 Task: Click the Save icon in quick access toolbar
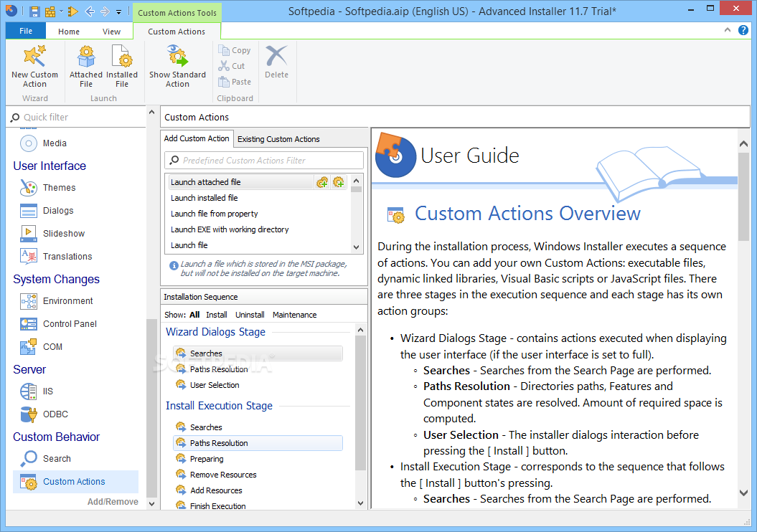pyautogui.click(x=34, y=11)
